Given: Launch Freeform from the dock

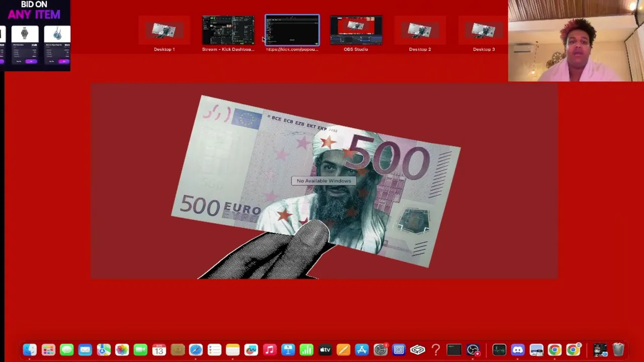Looking at the screenshot, I should (251, 350).
